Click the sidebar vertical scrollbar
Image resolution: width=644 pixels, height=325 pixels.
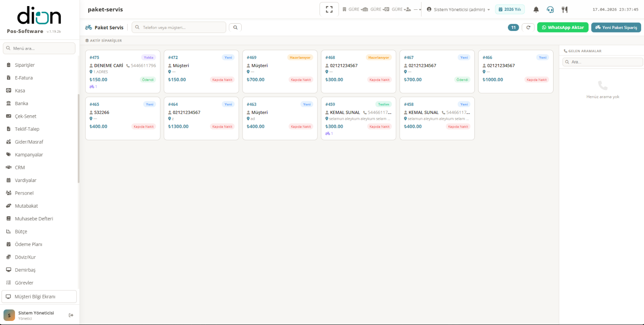pos(78,138)
